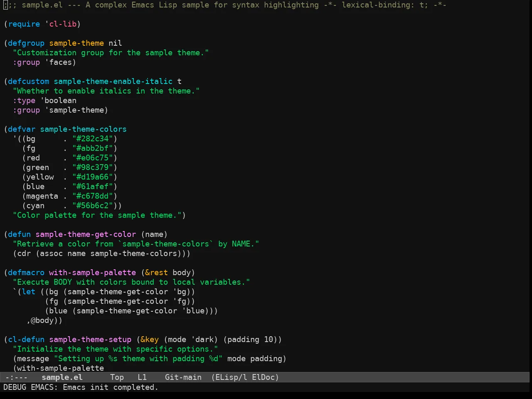The image size is (532, 399).
Task: Click the sample.el buffer name in mode line
Action: [62, 377]
